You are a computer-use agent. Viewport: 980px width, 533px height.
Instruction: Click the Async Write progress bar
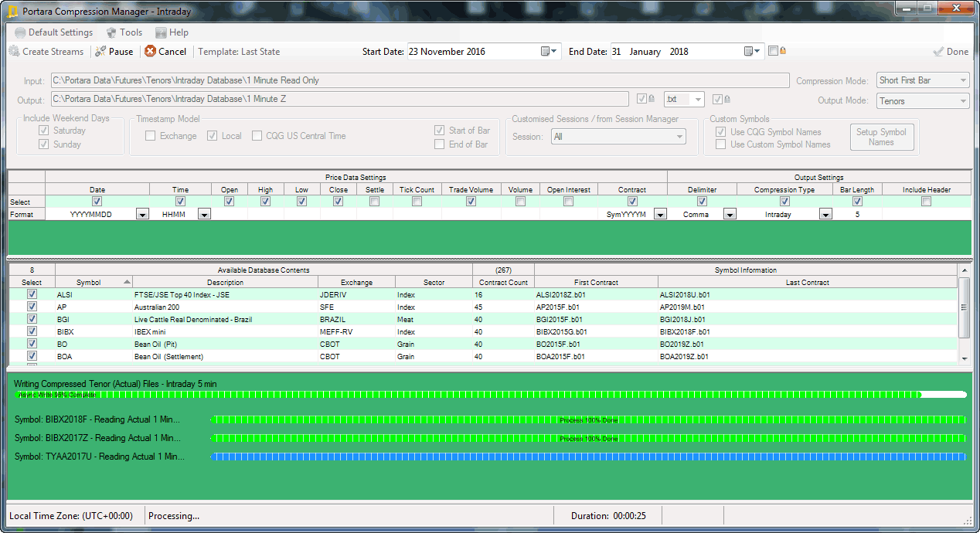(490, 395)
